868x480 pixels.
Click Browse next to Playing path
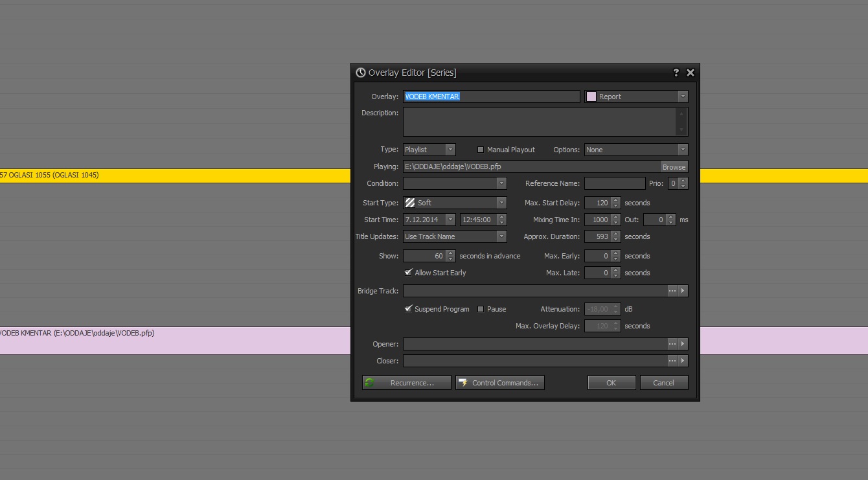coord(674,166)
